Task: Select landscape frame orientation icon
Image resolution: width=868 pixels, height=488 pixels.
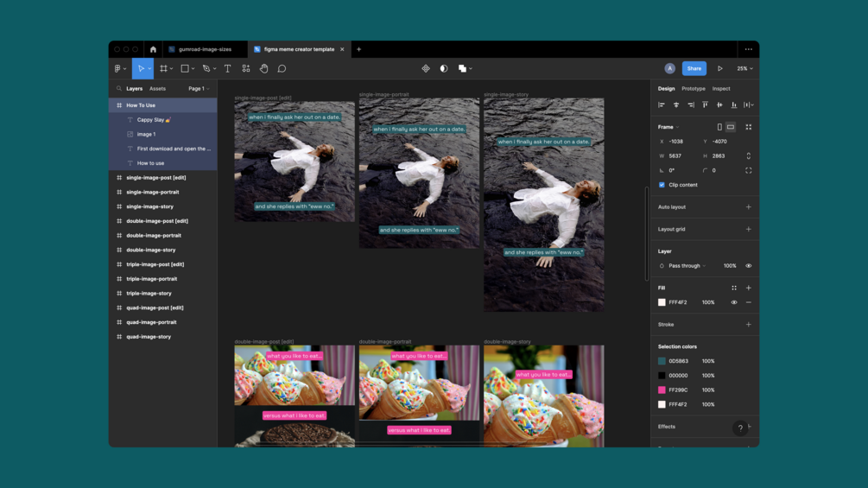Action: tap(731, 127)
